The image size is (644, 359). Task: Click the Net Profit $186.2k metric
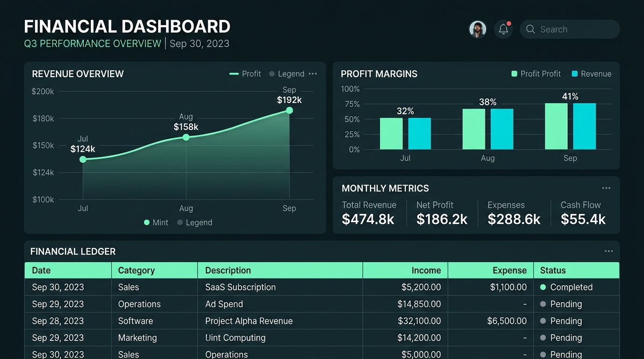[442, 213]
